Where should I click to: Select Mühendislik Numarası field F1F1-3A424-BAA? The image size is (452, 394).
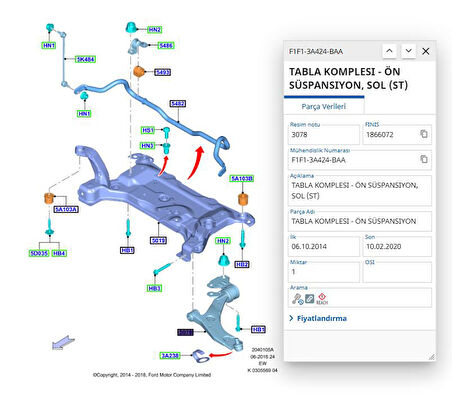click(x=360, y=160)
